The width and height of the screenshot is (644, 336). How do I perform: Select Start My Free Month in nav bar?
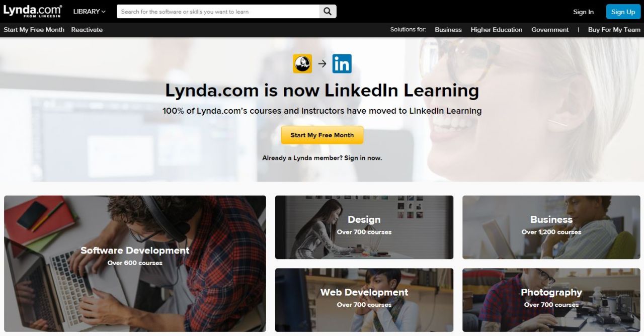click(34, 30)
